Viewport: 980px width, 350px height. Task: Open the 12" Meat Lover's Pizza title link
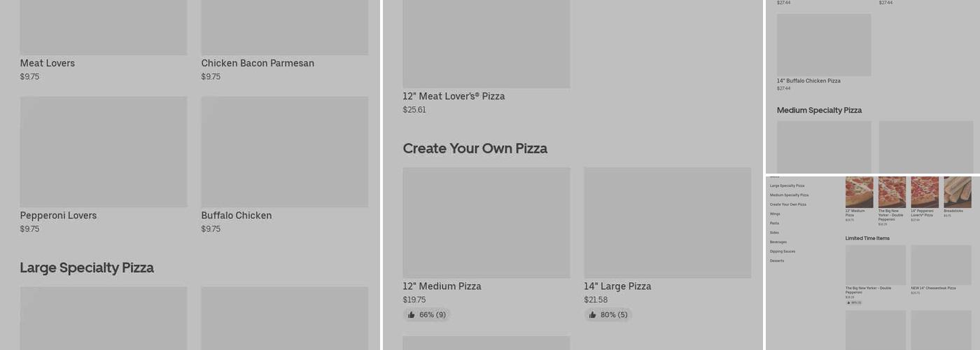click(x=454, y=96)
